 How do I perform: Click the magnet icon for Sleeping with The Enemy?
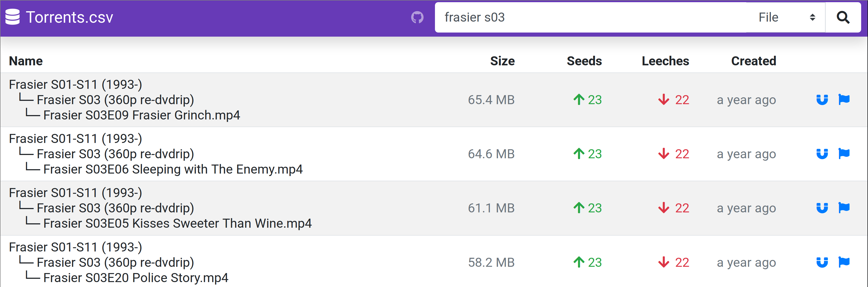[x=822, y=154]
